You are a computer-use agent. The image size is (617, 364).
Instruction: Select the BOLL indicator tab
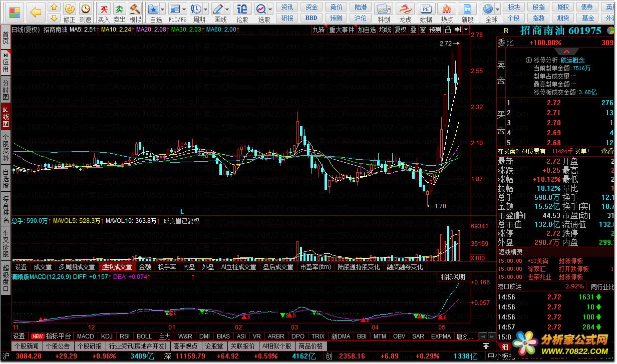pyautogui.click(x=144, y=336)
